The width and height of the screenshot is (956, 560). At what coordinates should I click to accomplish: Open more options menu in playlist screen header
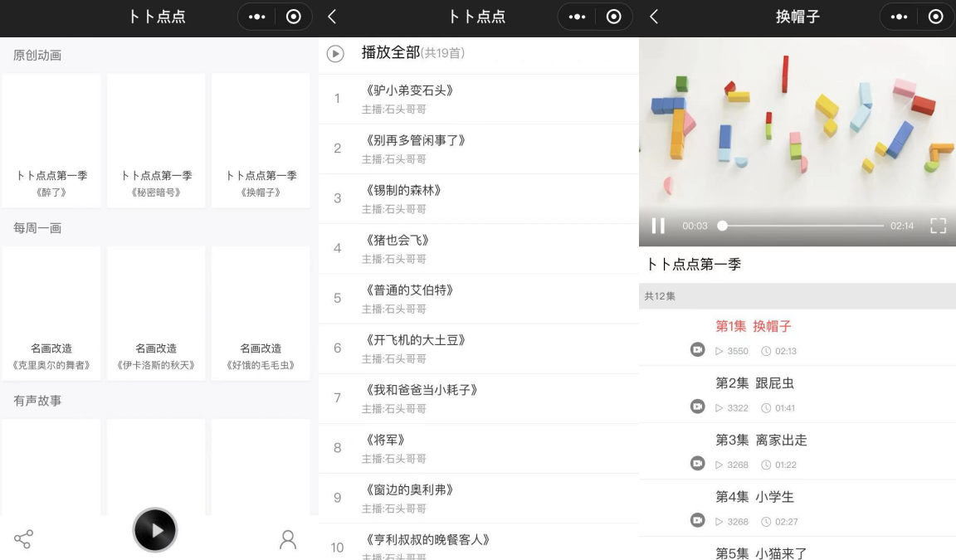(x=577, y=17)
